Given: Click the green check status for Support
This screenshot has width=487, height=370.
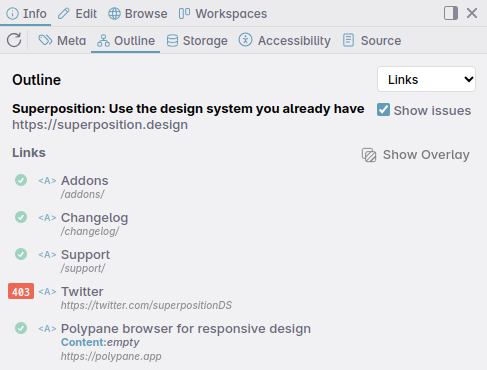Looking at the screenshot, I should pos(21,254).
